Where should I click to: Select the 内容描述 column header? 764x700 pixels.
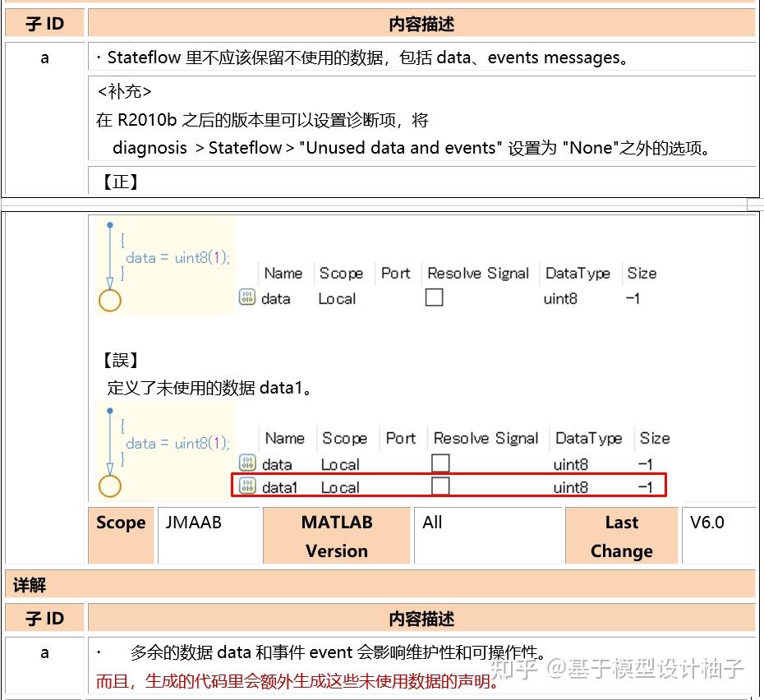point(422,24)
